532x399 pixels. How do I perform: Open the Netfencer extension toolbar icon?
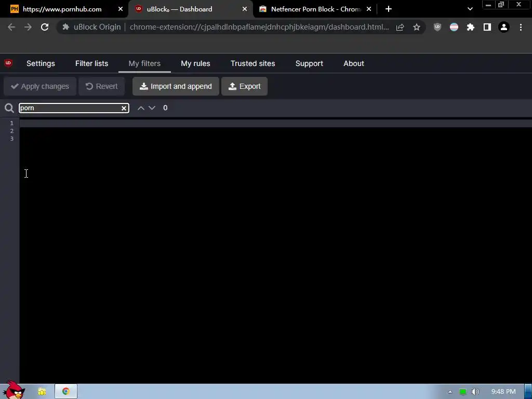[x=454, y=27]
